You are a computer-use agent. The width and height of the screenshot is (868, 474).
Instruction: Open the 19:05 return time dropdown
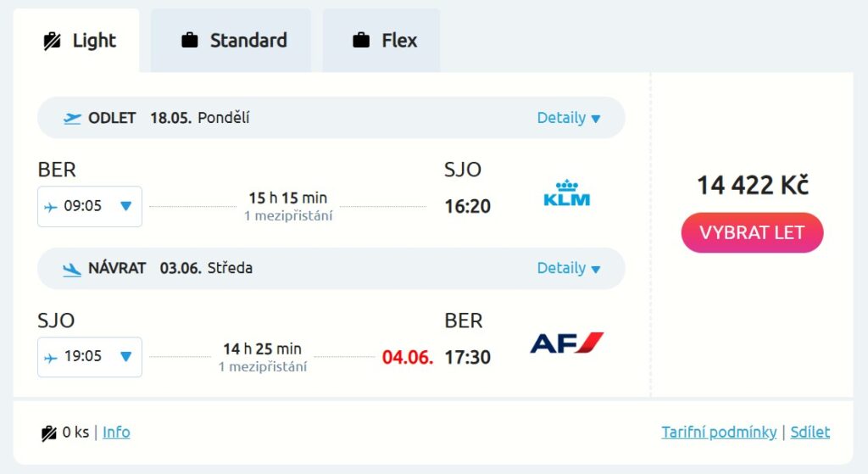pyautogui.click(x=90, y=357)
